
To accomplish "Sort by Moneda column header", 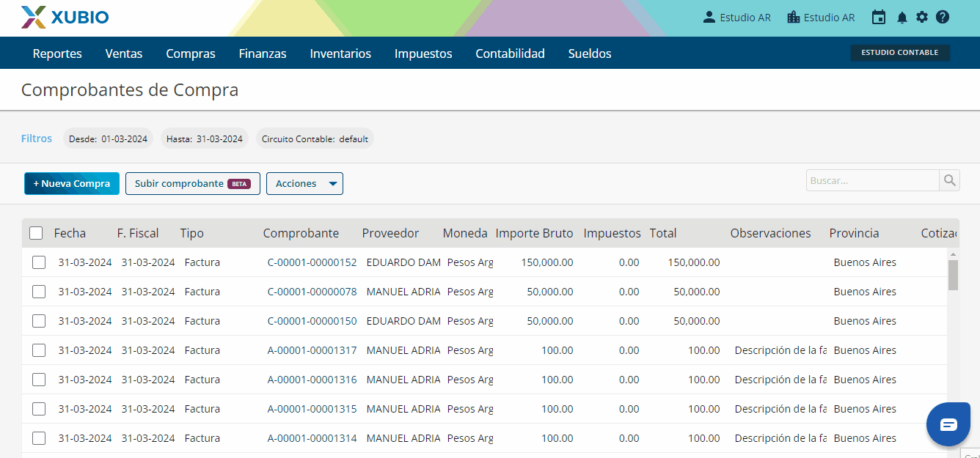I will [x=465, y=233].
